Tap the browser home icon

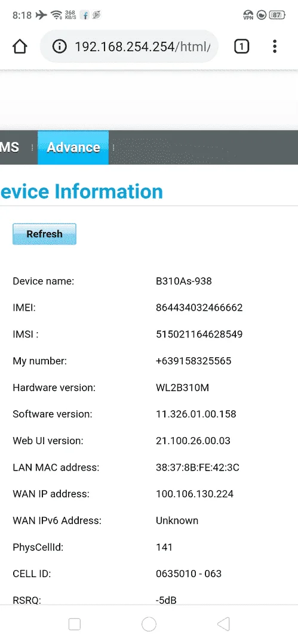tap(20, 47)
